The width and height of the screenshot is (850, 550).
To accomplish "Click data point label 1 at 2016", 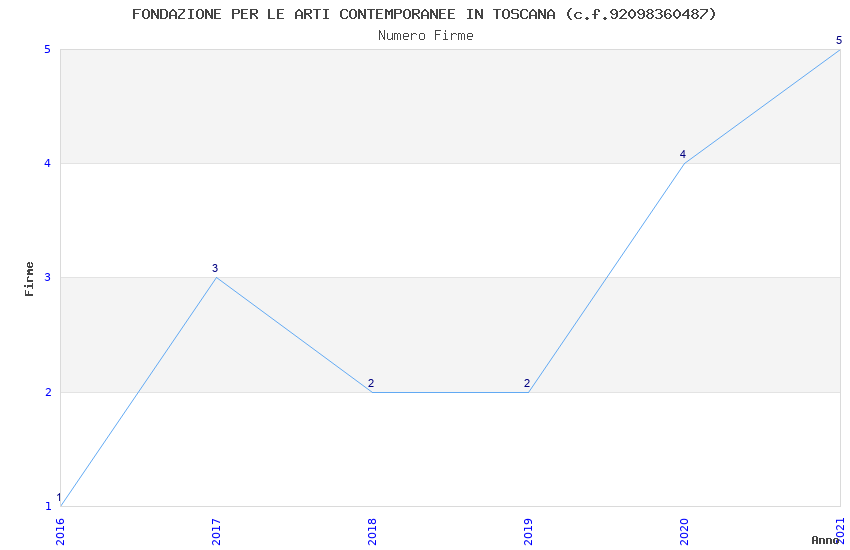I will click(x=59, y=497).
